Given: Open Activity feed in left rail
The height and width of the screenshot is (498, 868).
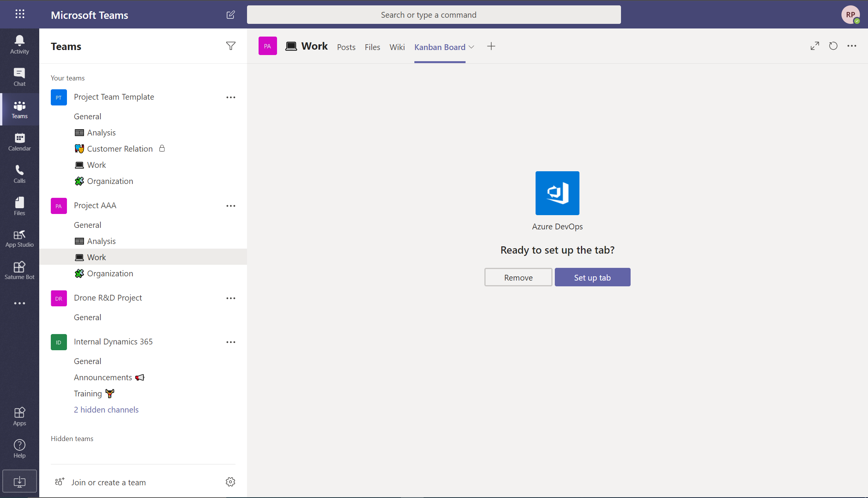Looking at the screenshot, I should click(20, 45).
